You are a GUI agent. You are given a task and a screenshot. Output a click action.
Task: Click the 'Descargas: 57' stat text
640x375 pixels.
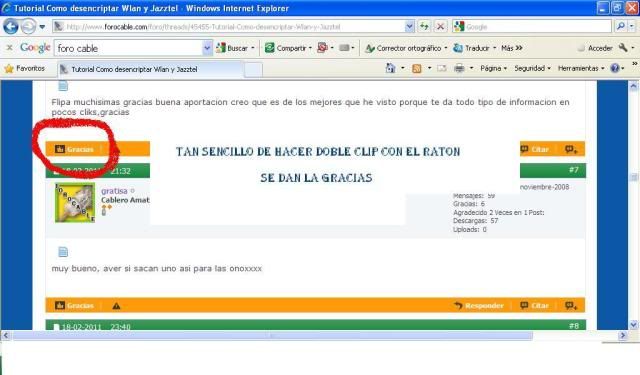click(476, 221)
